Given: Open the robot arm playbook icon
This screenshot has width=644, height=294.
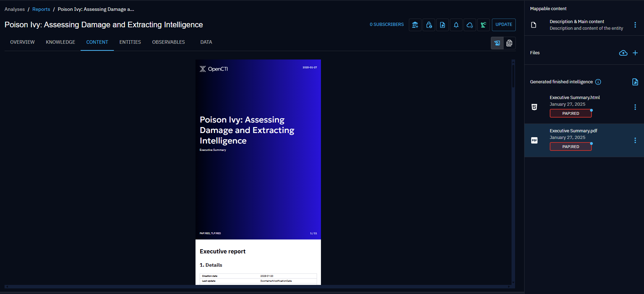Looking at the screenshot, I should click(x=484, y=25).
